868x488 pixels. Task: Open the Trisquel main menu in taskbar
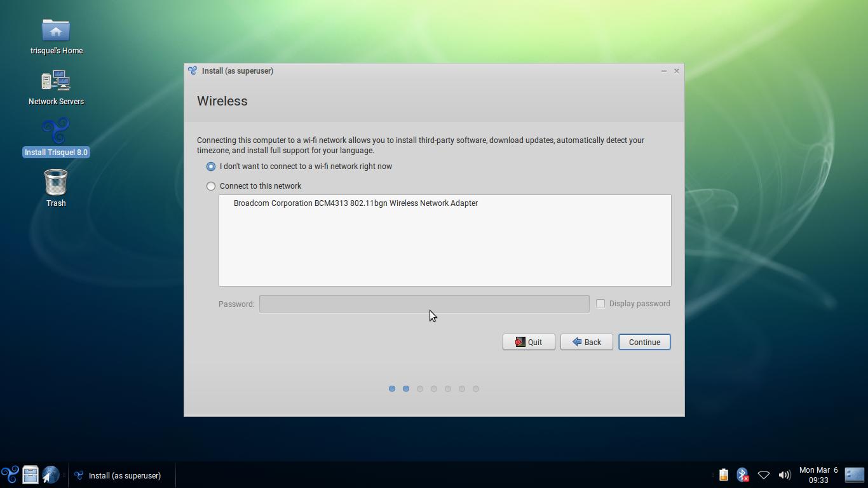tap(10, 475)
